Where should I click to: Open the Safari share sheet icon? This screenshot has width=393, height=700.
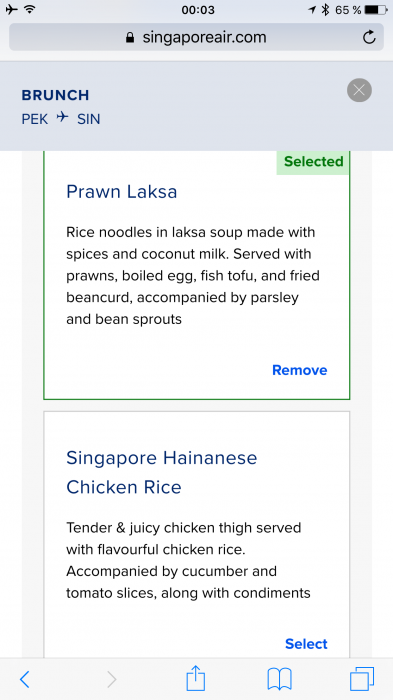tap(195, 678)
